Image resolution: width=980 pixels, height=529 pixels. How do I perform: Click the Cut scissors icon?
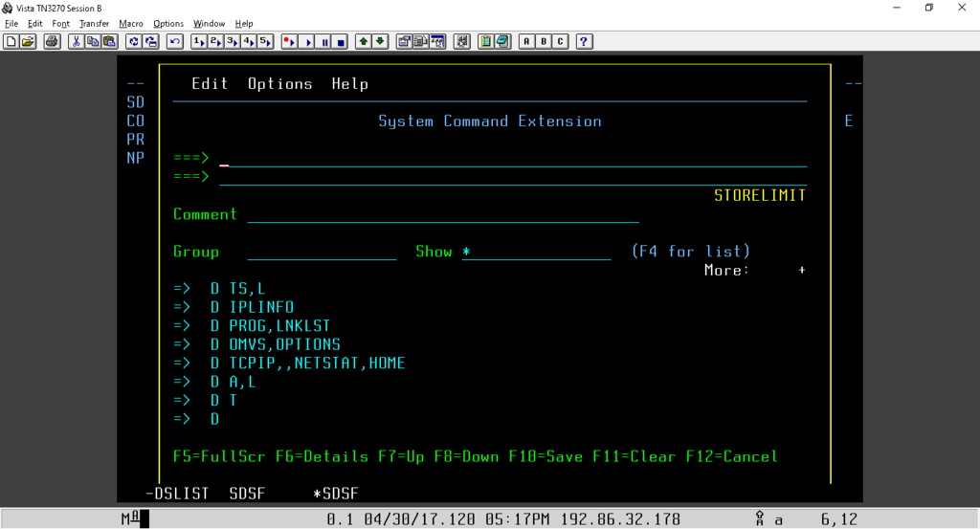[x=77, y=42]
